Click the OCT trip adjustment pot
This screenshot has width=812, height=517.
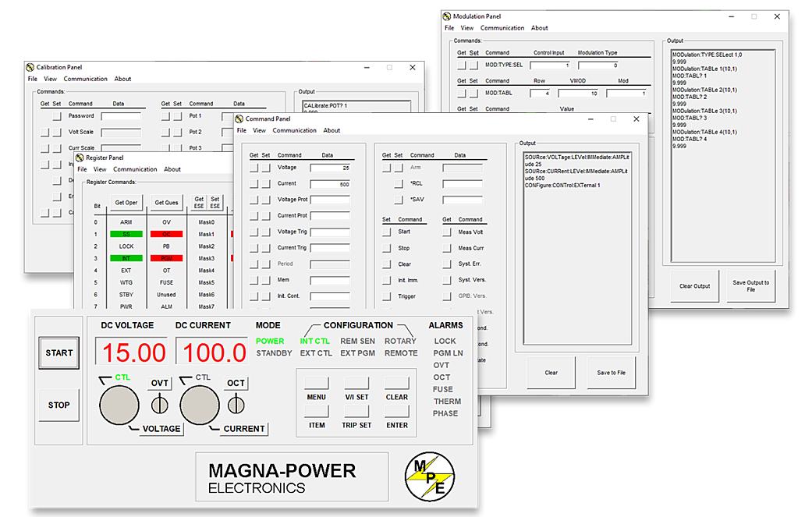pyautogui.click(x=236, y=404)
